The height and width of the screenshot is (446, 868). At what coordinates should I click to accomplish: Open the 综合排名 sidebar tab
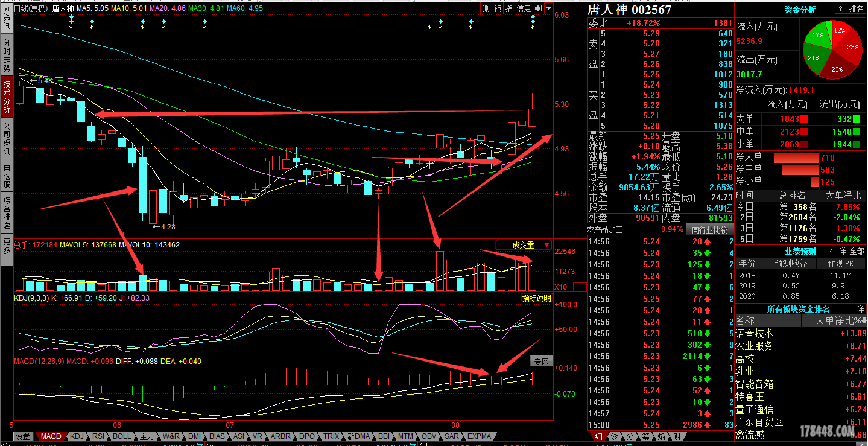6,214
